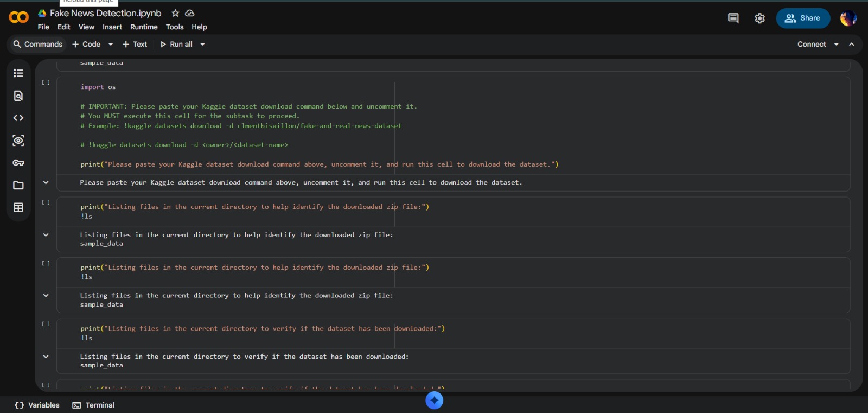Open the comments panel icon
868x413 pixels.
(x=733, y=18)
